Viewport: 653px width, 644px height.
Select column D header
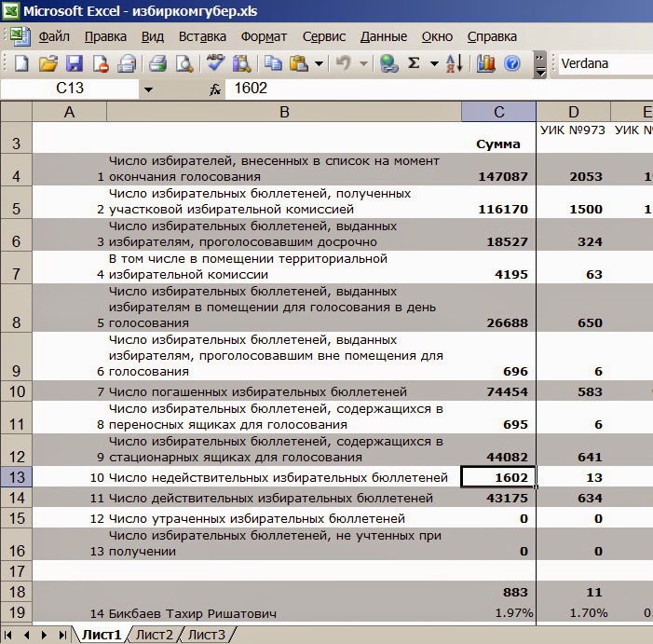click(x=574, y=112)
